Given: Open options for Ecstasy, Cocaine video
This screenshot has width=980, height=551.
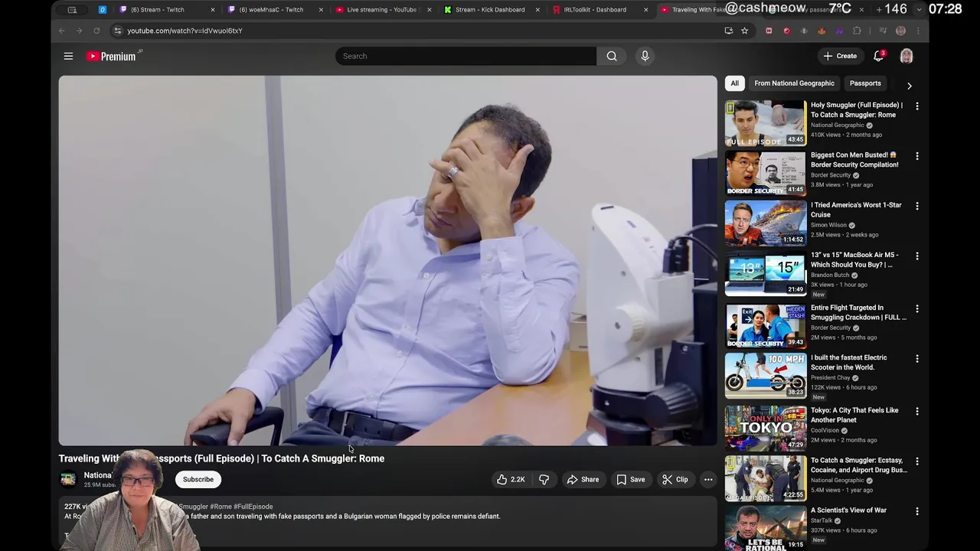Looking at the screenshot, I should coord(917,461).
